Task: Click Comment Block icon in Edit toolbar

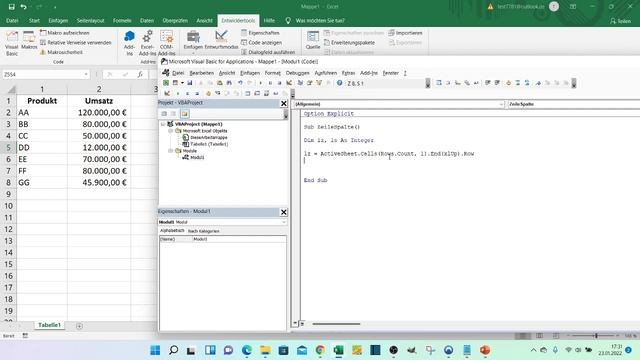Action: (518, 83)
